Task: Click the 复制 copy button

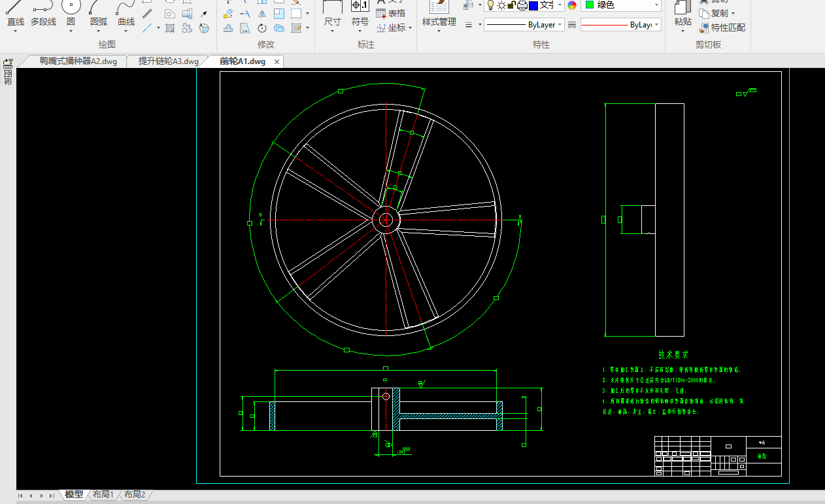Action: (716, 13)
